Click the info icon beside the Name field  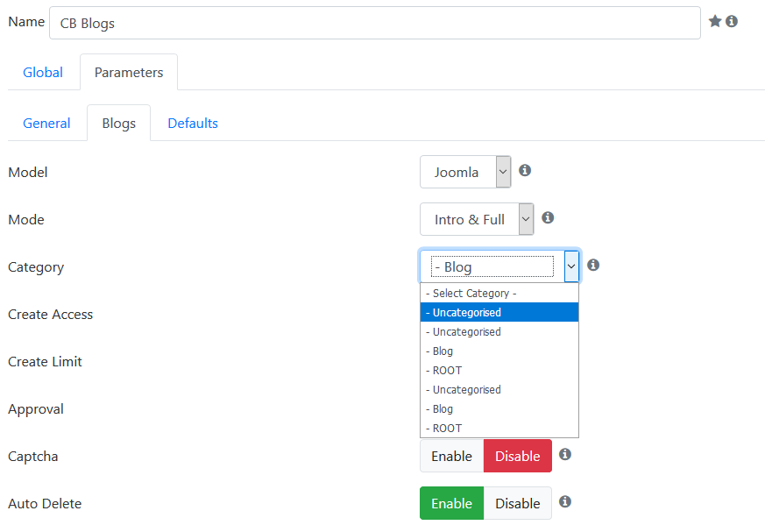(x=732, y=21)
